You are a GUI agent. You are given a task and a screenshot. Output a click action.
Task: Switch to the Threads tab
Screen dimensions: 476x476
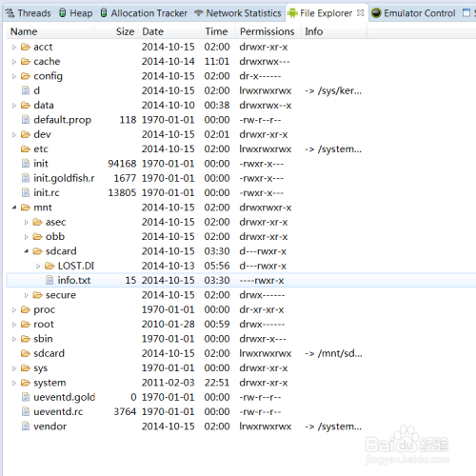pyautogui.click(x=28, y=13)
